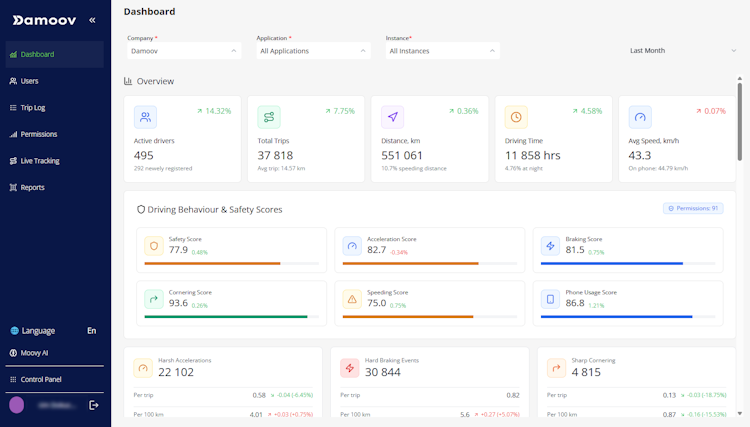Click the Avg Speed value 43.3
Viewport: 750px width, 427px height.
pyautogui.click(x=640, y=155)
